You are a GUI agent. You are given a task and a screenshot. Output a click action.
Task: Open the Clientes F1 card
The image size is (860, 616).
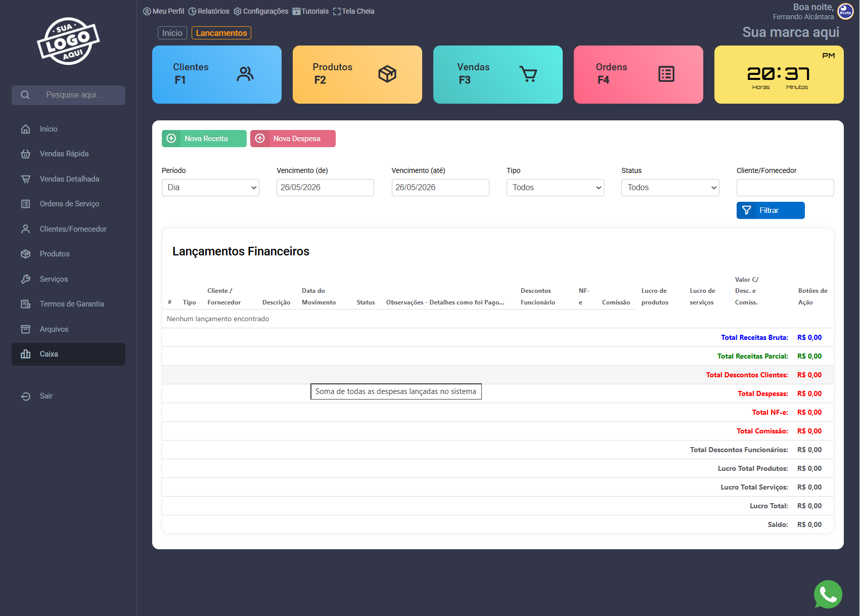tap(217, 75)
